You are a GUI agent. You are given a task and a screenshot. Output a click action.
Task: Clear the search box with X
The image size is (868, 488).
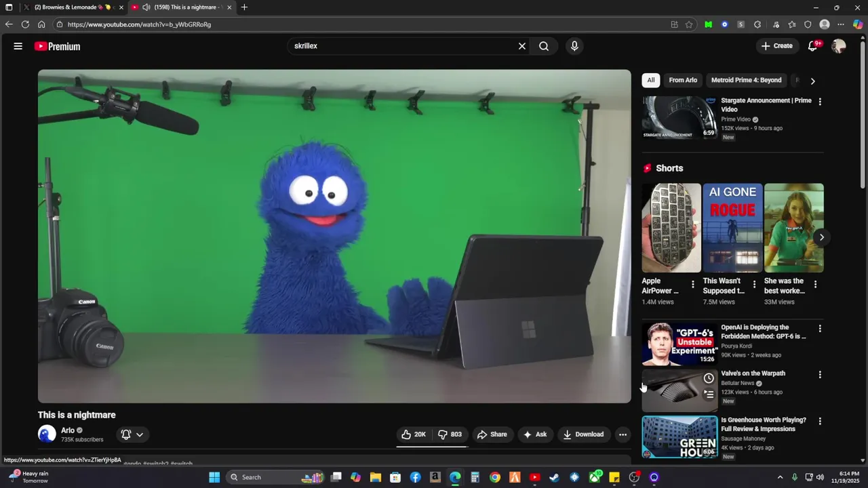[x=522, y=46]
